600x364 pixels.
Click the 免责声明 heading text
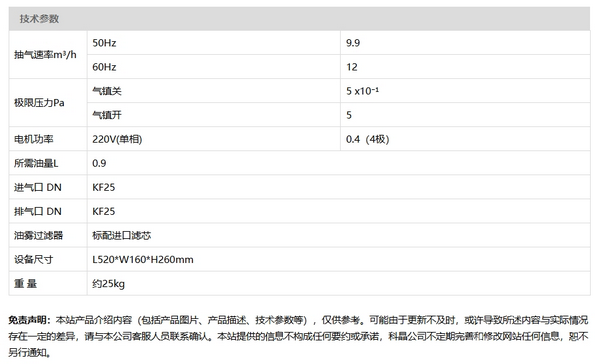[30, 320]
